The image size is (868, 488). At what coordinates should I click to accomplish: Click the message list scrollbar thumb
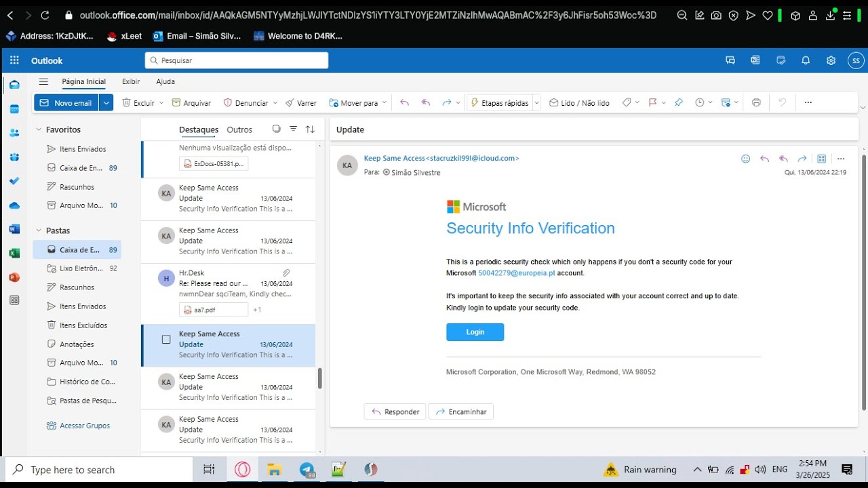click(319, 378)
